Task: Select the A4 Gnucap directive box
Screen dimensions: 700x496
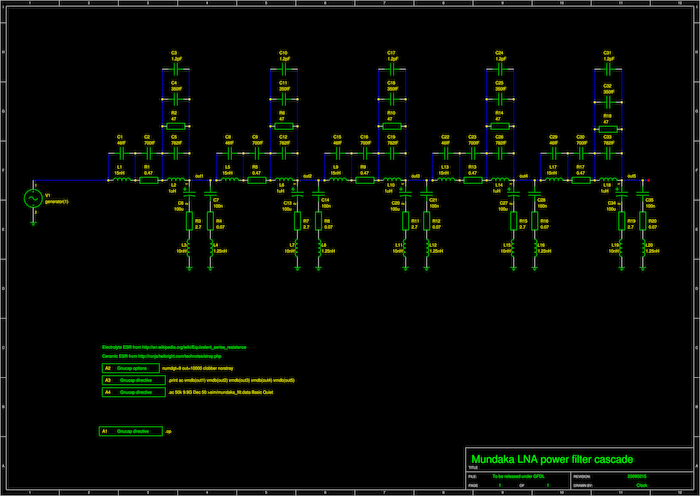Action: [133, 392]
